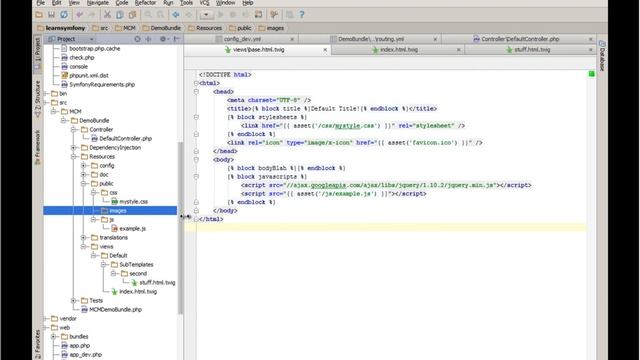
Task: Click the Open folder toolbar icon
Action: coord(39,15)
